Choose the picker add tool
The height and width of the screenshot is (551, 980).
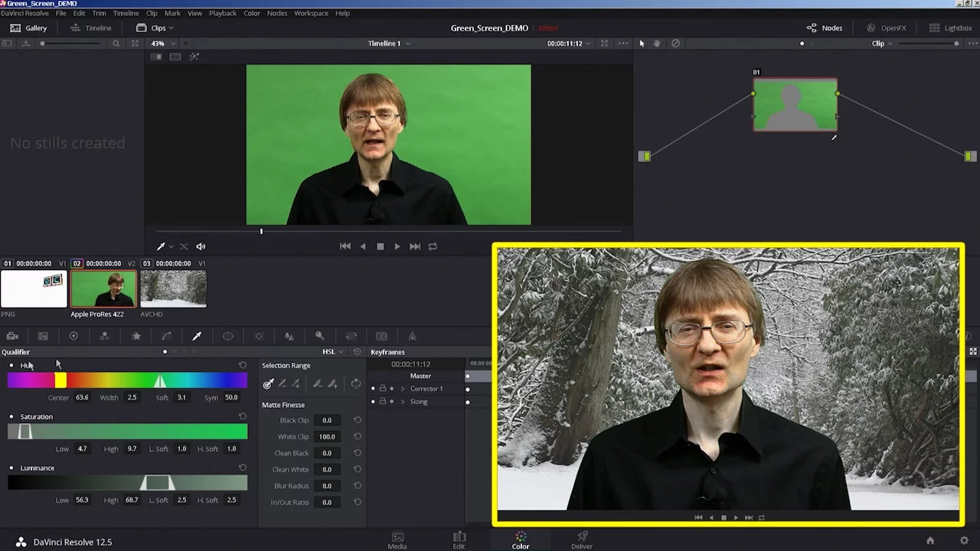(296, 383)
